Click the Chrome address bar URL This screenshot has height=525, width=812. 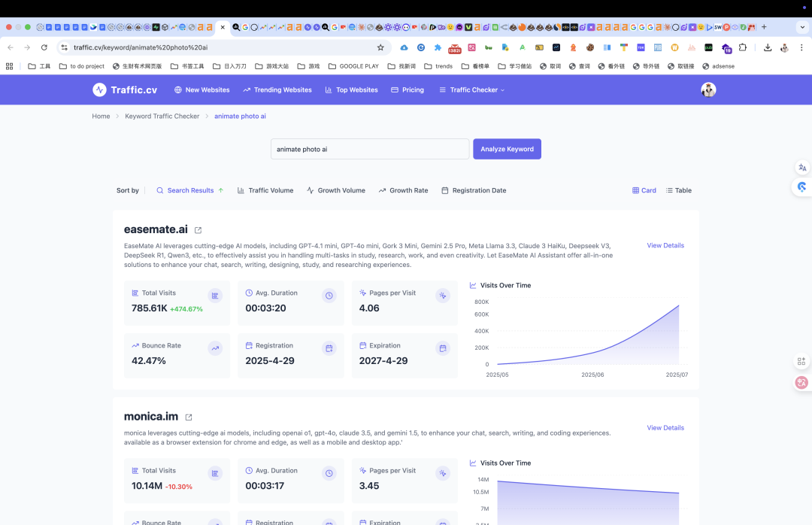[x=141, y=47]
